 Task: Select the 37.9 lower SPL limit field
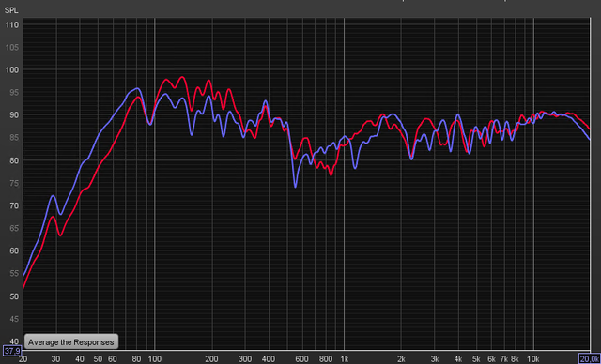[11, 350]
